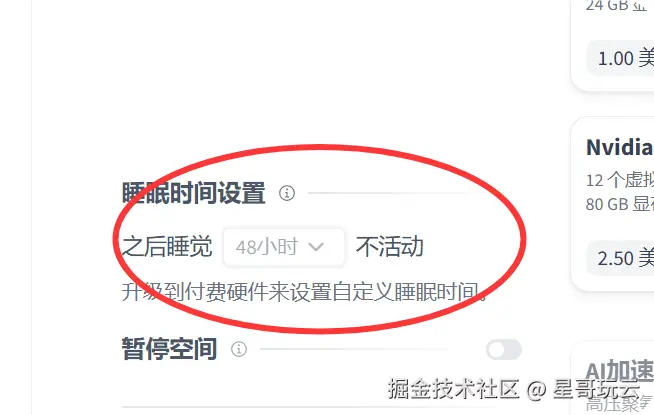
Task: Click the info icon beside 暂停空间
Action: 239,349
